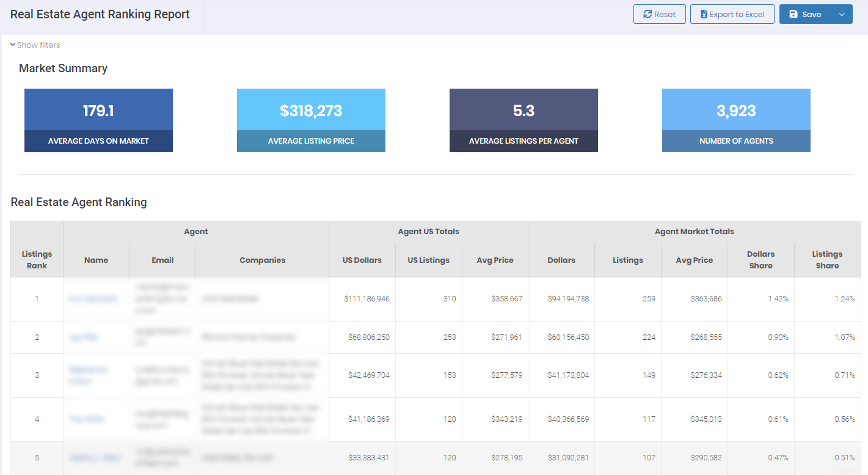Sort by Listings Rank column header

coord(37,260)
